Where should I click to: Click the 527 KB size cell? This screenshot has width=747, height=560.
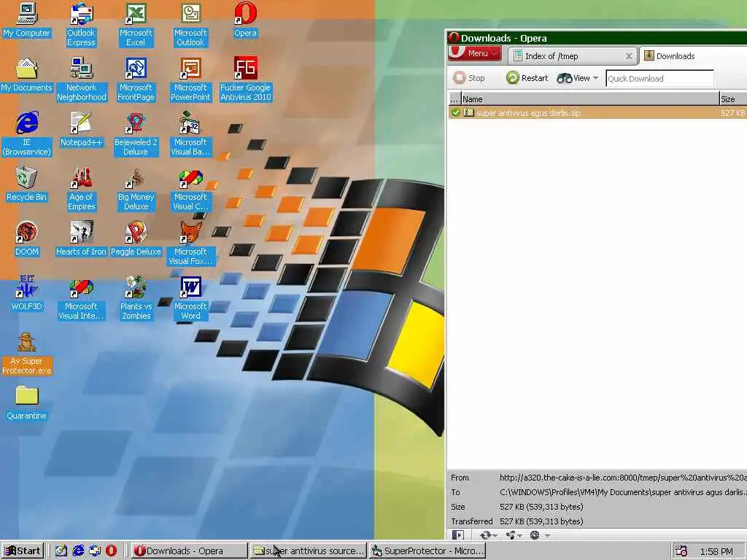(x=732, y=113)
